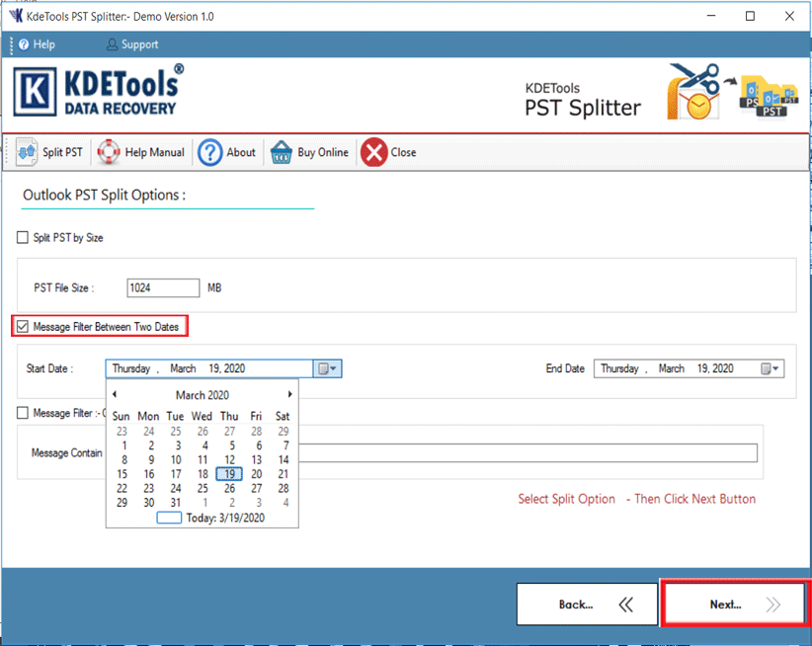Click the today box in calendar footer

coord(169,518)
